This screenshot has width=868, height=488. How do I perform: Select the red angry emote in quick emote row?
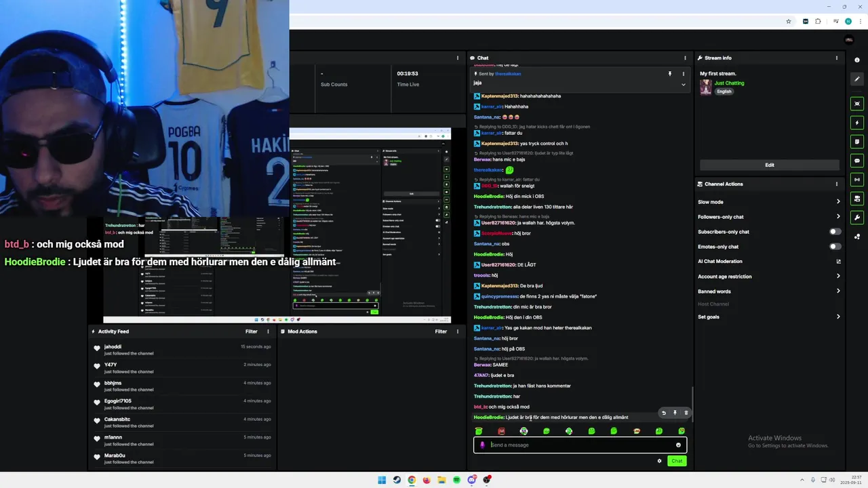point(501,431)
